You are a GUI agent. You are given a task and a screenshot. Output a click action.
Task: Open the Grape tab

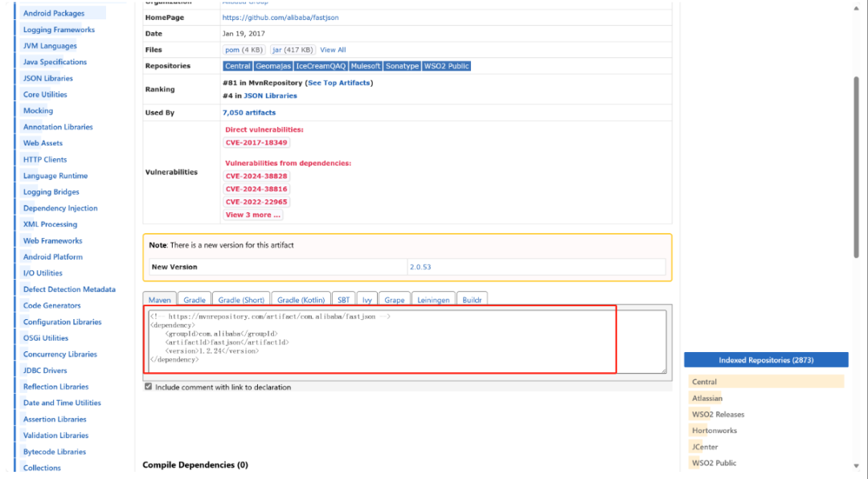pos(394,300)
